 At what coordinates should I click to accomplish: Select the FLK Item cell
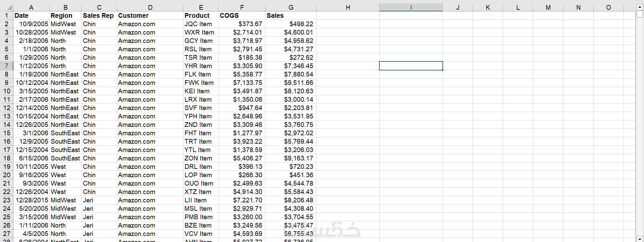201,74
